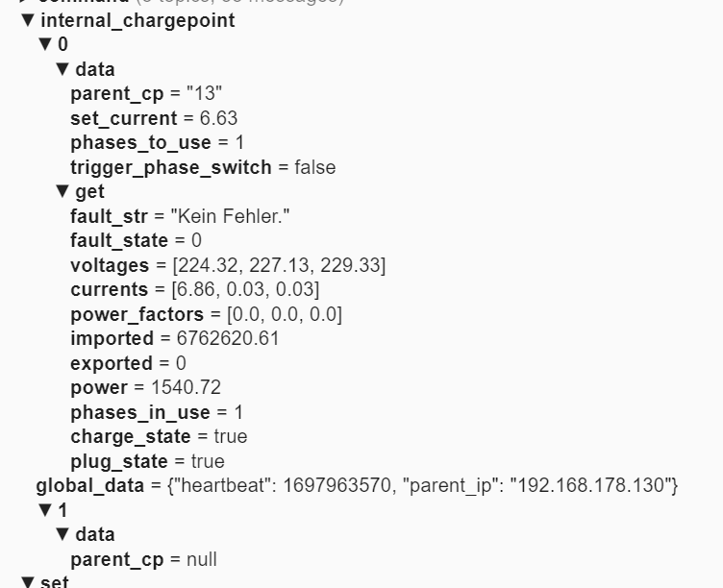This screenshot has width=723, height=588.
Task: Click the power = 1540.72 entry
Action: (147, 387)
